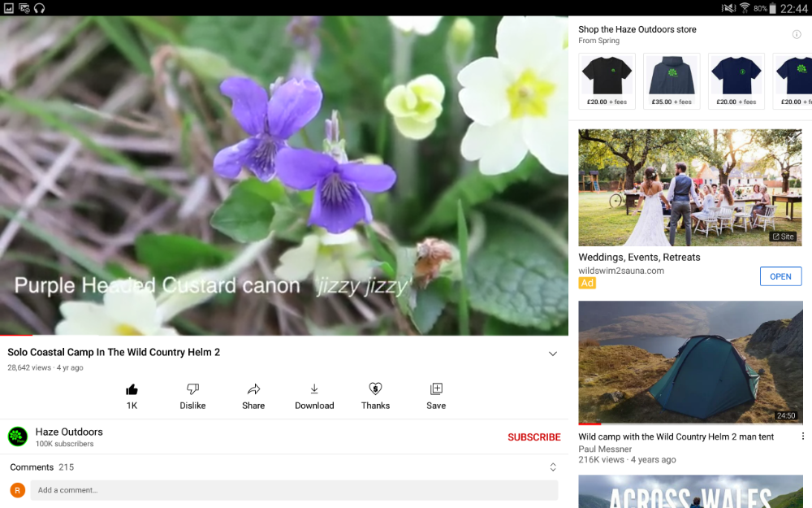
Task: Open options menu for Wild camp video
Action: (x=803, y=436)
